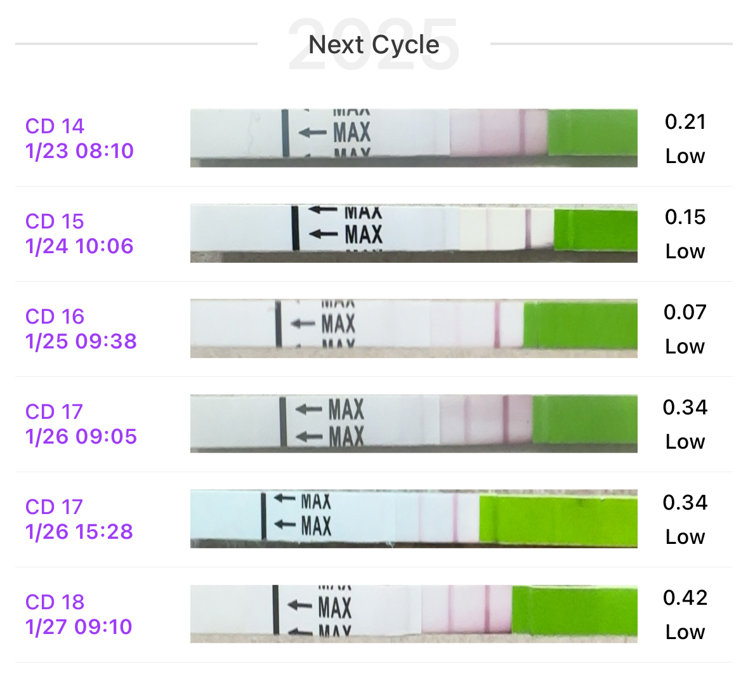Select the CD 16 1/25 09:38 date label
The image size is (748, 700).
pos(81,329)
